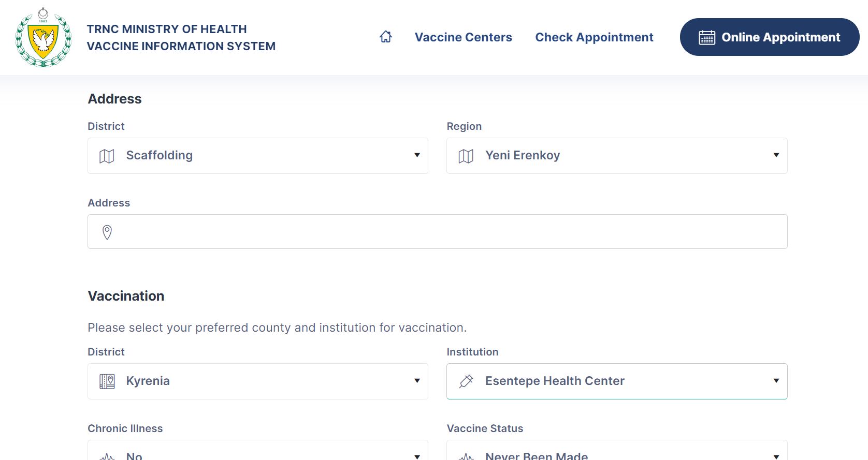Go to Vaccine Centers page

click(x=463, y=37)
